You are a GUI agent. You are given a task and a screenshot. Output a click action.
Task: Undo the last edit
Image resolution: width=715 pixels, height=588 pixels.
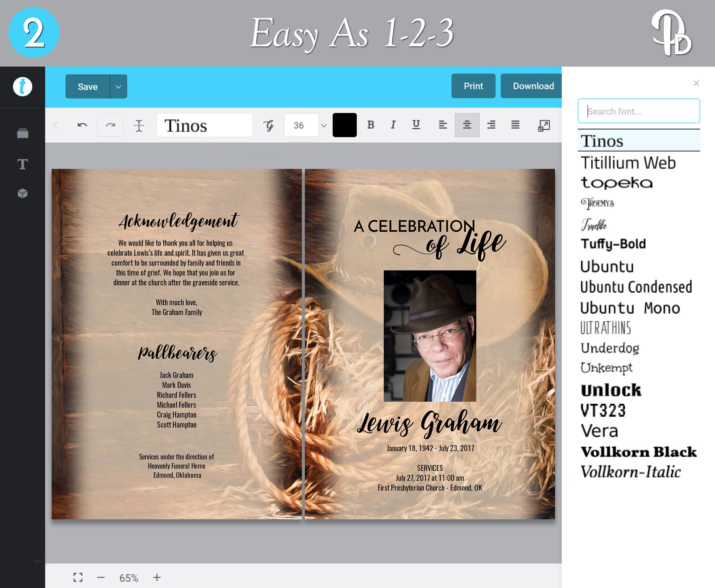tap(82, 125)
